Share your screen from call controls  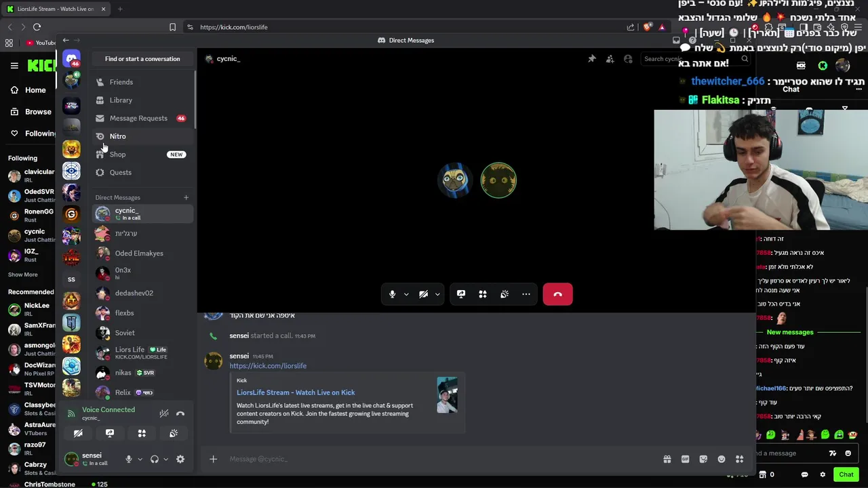click(x=461, y=294)
